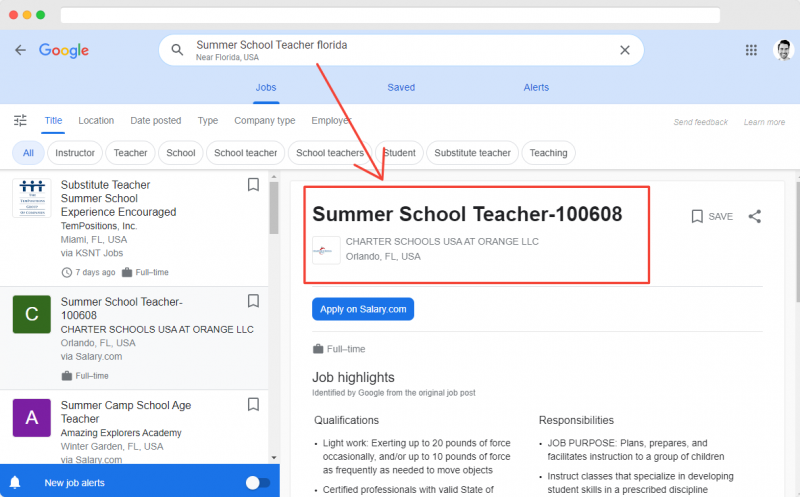Open the Location filter category
The image size is (800, 497).
[x=96, y=120]
